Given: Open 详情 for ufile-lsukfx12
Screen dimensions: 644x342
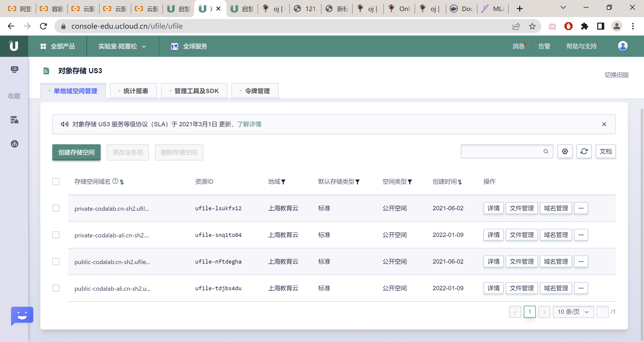Looking at the screenshot, I should (x=493, y=208).
